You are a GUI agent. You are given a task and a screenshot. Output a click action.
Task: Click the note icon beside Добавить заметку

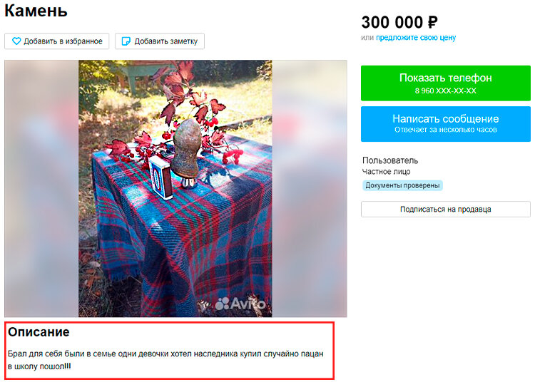(x=126, y=41)
